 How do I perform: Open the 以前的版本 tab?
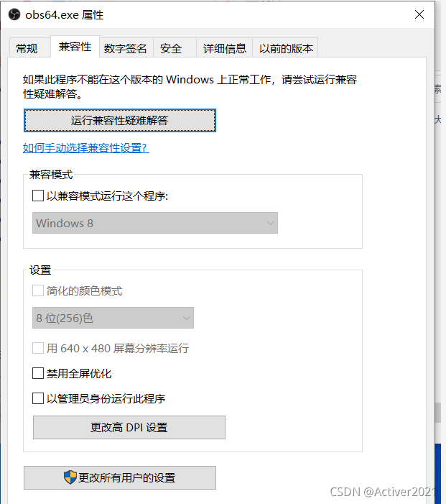(285, 48)
